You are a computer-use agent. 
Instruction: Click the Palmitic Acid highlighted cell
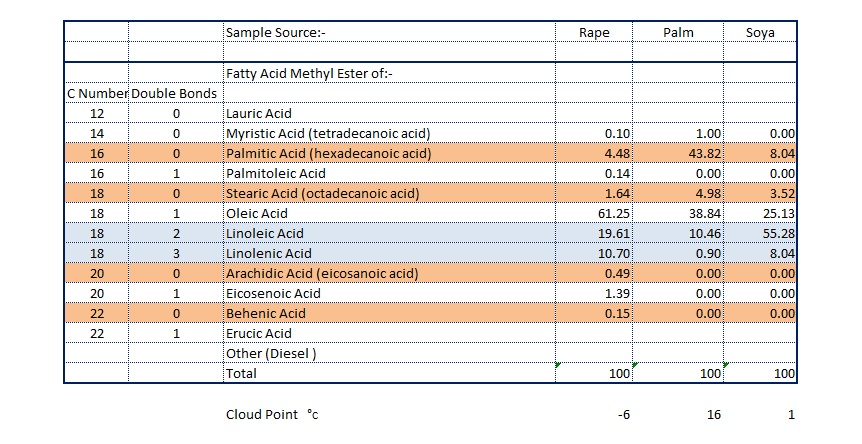(x=328, y=153)
